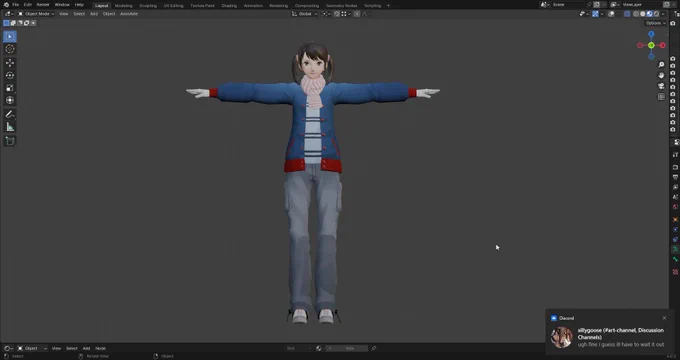
Task: Click the New material button in bottom header
Action: (x=347, y=348)
